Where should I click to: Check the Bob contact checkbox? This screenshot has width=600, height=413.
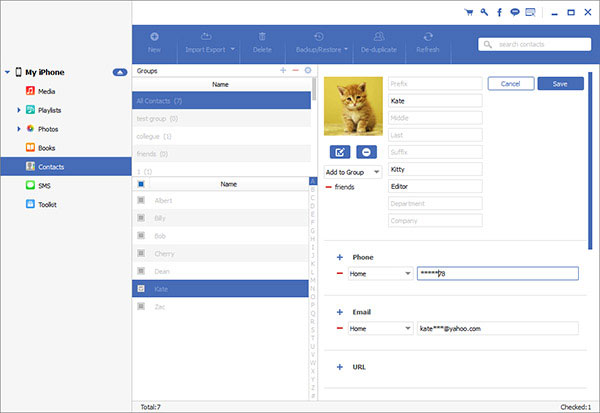tap(141, 235)
